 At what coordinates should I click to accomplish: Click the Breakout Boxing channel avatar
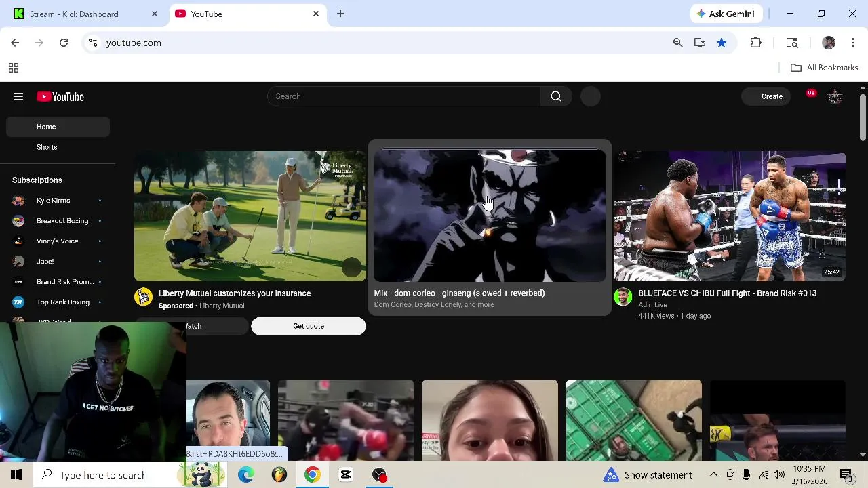(x=19, y=221)
